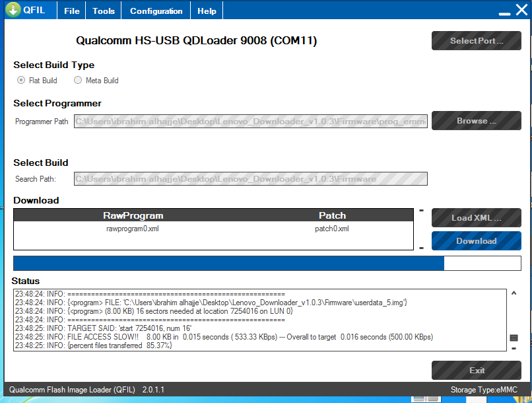Viewport: 532px width, 403px height.
Task: Click the TARGET SAID log line
Action: coord(103,328)
